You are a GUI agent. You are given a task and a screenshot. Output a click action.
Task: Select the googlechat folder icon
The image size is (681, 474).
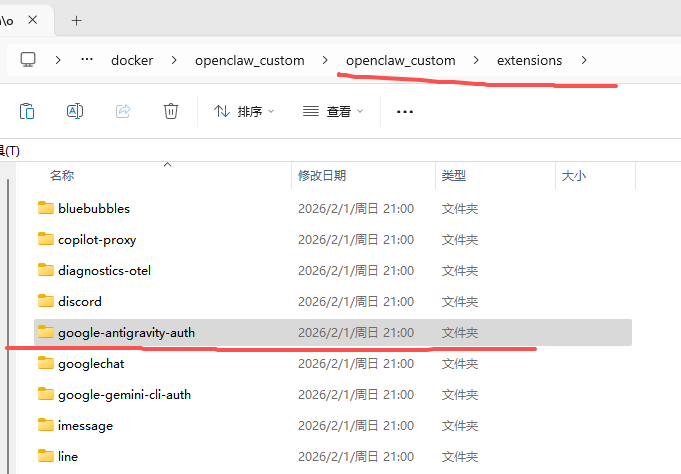(x=46, y=363)
